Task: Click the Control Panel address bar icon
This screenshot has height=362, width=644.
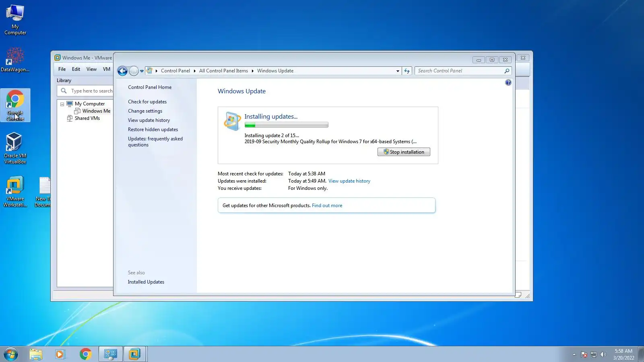Action: point(150,71)
